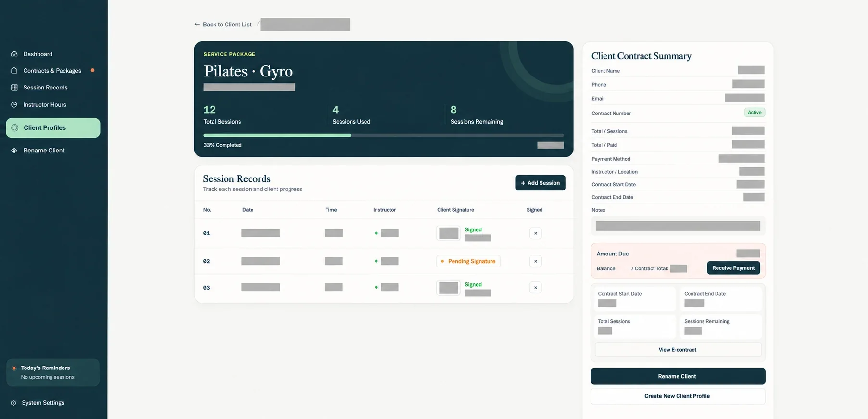Click the Session Records grid icon

(14, 88)
